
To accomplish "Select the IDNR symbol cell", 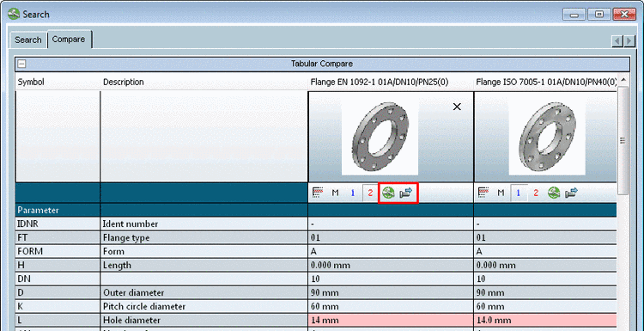I will tap(58, 224).
